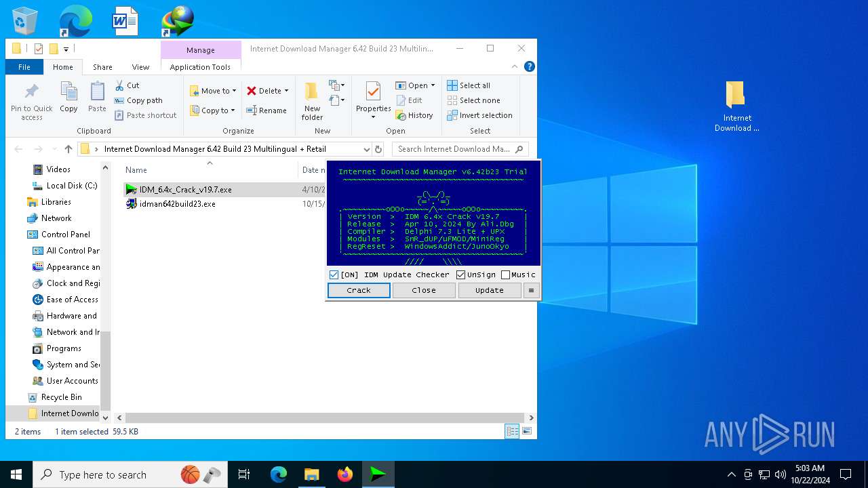Click the red Delete icon
This screenshot has height=488, width=868.
click(x=252, y=91)
